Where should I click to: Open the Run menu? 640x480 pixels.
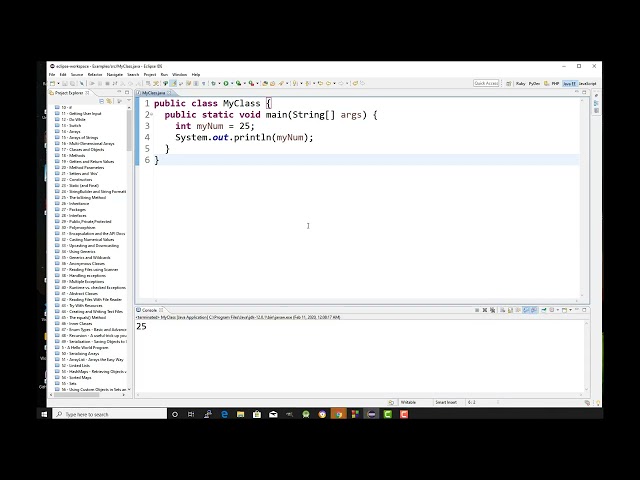164,75
